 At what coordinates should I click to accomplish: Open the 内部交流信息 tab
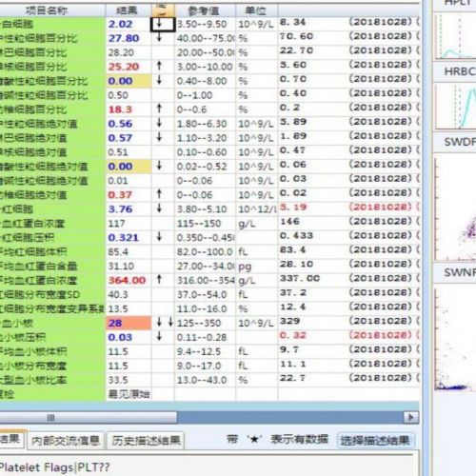pos(66,440)
